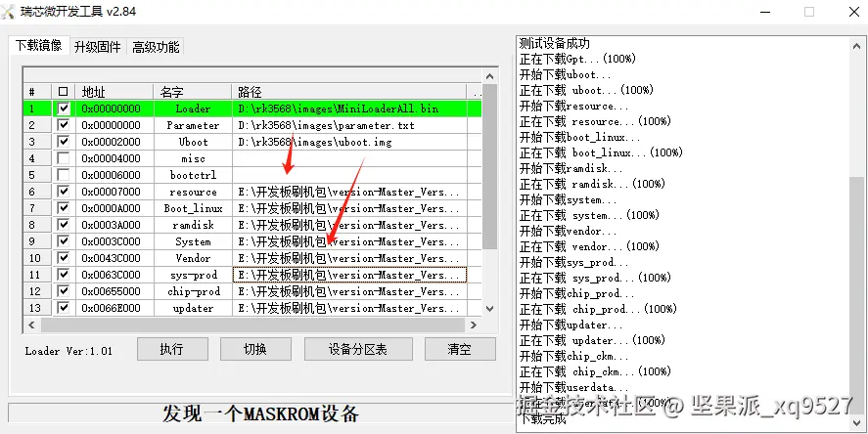Toggle the select-all checkbox in table header
Viewport: 868px width, 434px height.
pyautogui.click(x=64, y=92)
